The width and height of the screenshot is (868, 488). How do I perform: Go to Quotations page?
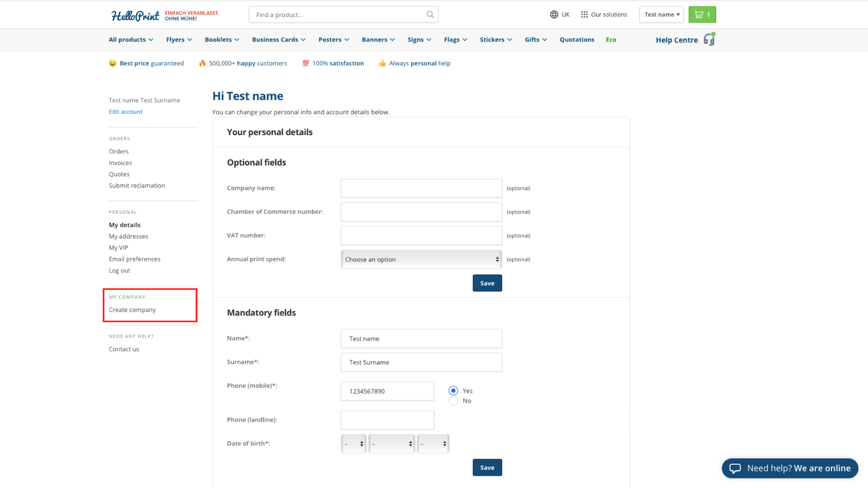(x=577, y=40)
